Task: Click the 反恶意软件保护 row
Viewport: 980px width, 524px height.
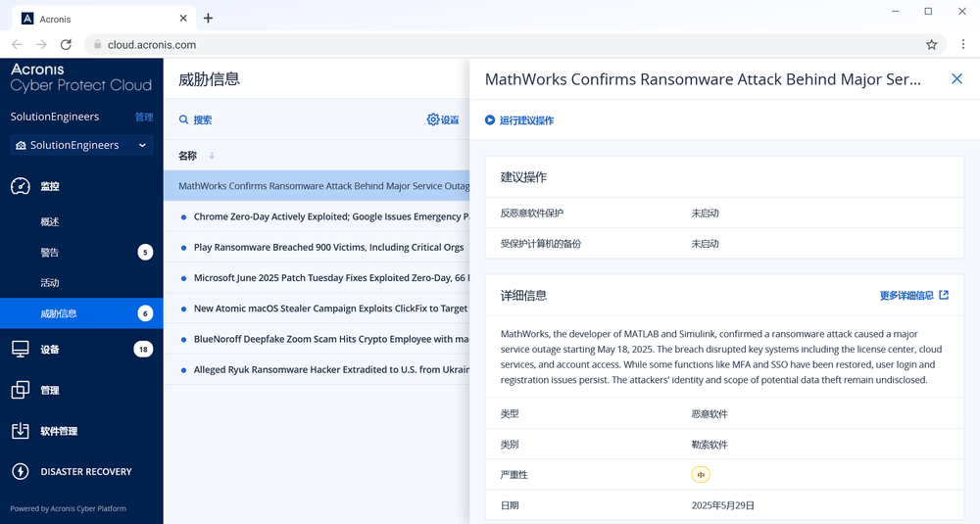Action: [x=724, y=213]
